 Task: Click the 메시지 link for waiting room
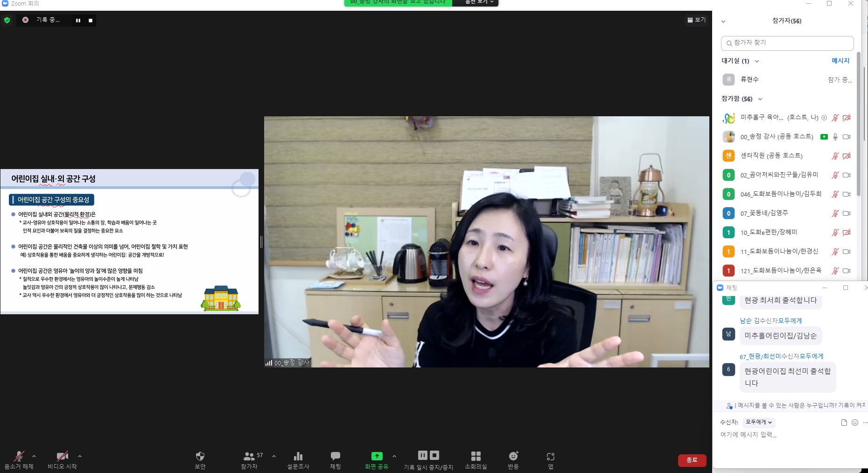[840, 61]
